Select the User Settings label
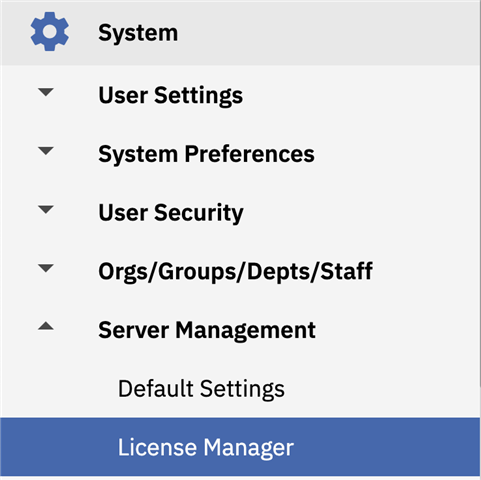Viewport: 481px width, 480px height. 171,96
